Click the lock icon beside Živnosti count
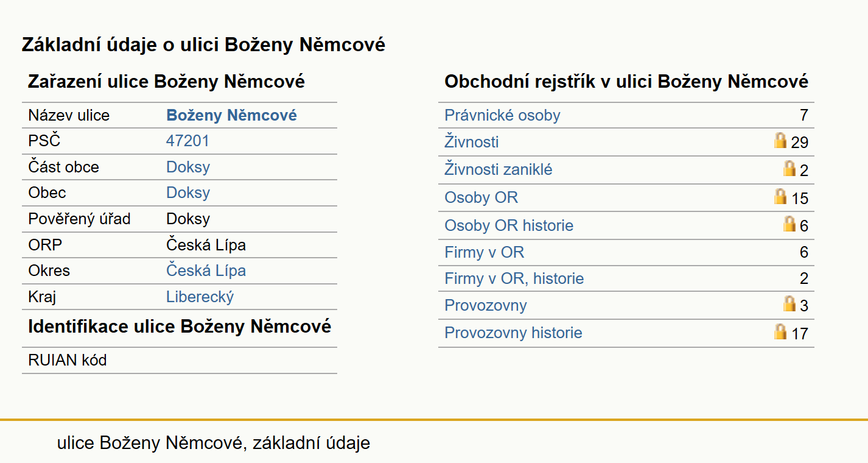Viewport: 868px width, 463px height. click(780, 141)
